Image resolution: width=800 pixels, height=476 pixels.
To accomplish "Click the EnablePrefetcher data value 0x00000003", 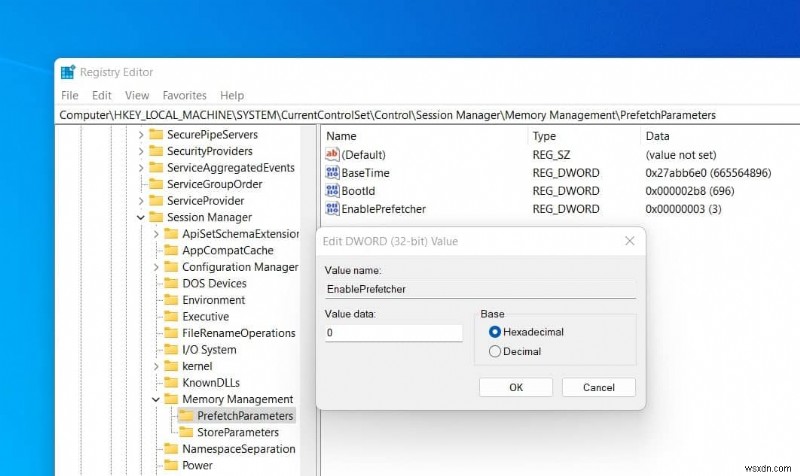I will click(x=683, y=209).
